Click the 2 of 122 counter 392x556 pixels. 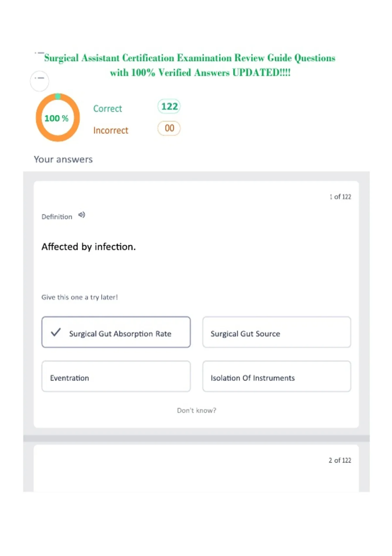point(340,460)
